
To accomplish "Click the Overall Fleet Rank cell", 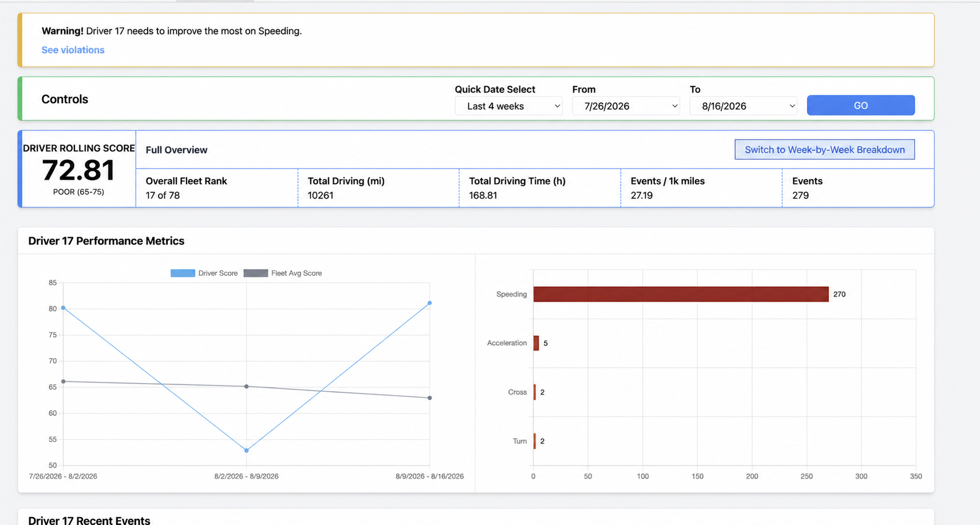I will 217,188.
